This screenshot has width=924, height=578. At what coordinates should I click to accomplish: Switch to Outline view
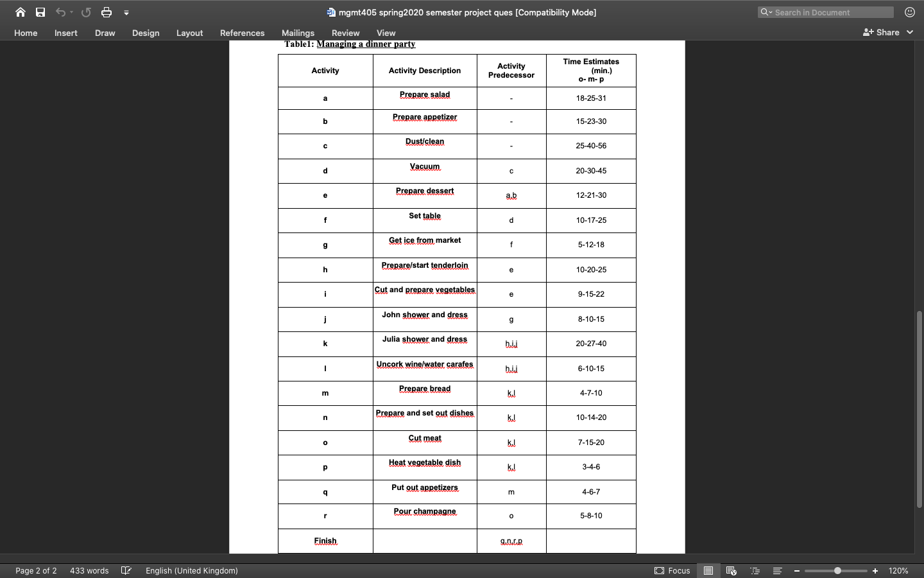pyautogui.click(x=755, y=570)
